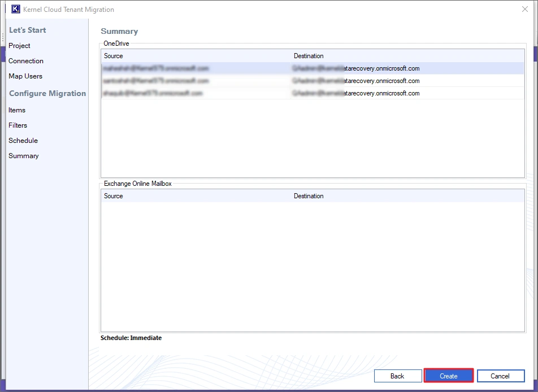The image size is (538, 392).
Task: Select the third OneDrive mapping row
Action: (312, 93)
